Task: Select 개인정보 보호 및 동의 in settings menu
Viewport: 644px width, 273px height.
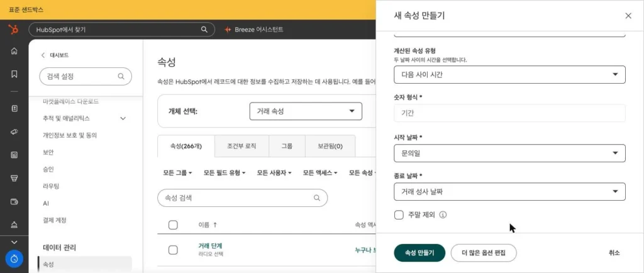Action: [70, 135]
